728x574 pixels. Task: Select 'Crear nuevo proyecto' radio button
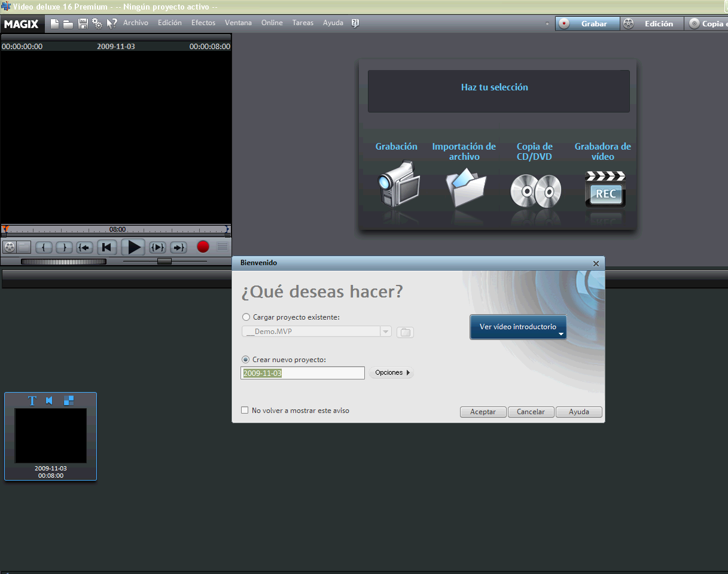click(246, 360)
